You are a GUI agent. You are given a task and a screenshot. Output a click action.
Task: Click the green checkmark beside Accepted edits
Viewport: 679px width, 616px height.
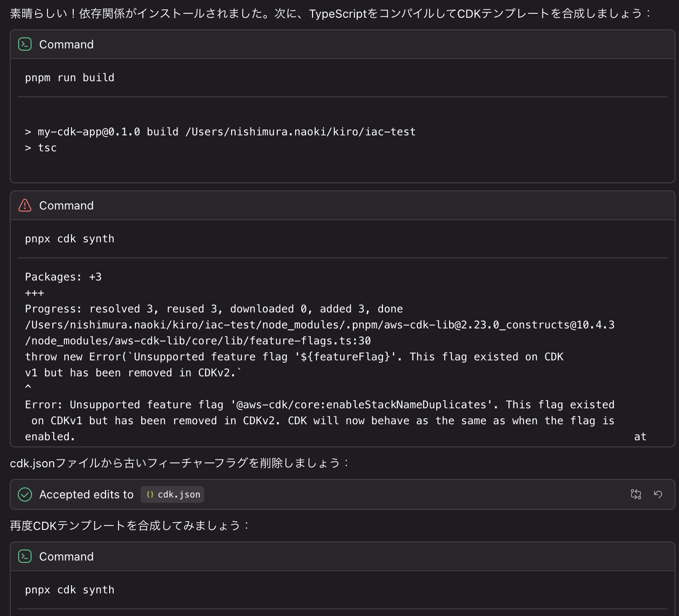(x=25, y=494)
